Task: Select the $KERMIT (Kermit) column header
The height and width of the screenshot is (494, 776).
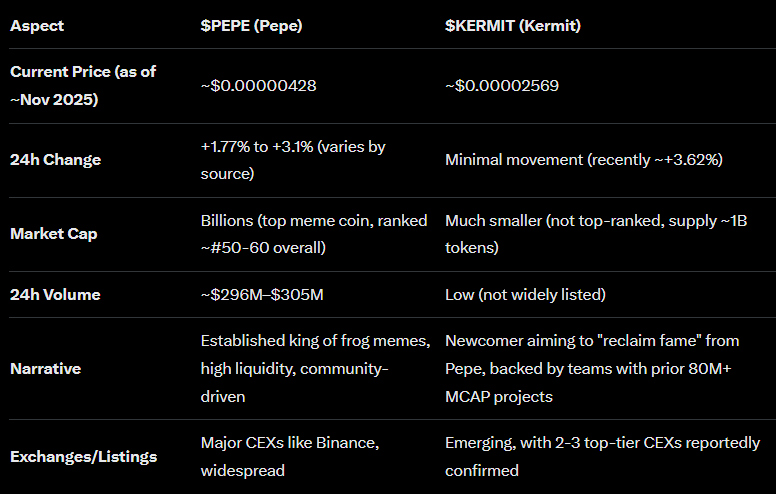Action: [512, 25]
